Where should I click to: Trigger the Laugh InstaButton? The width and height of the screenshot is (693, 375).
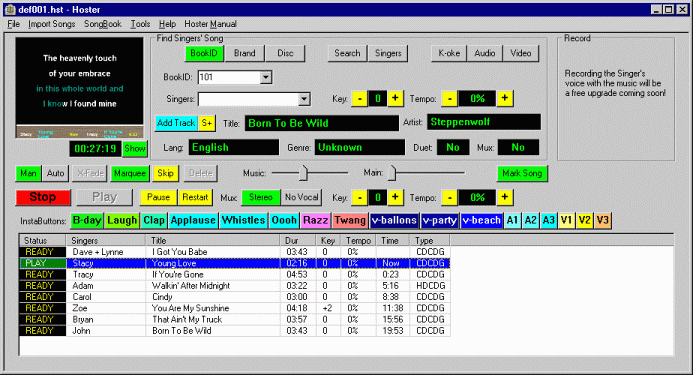click(x=122, y=221)
